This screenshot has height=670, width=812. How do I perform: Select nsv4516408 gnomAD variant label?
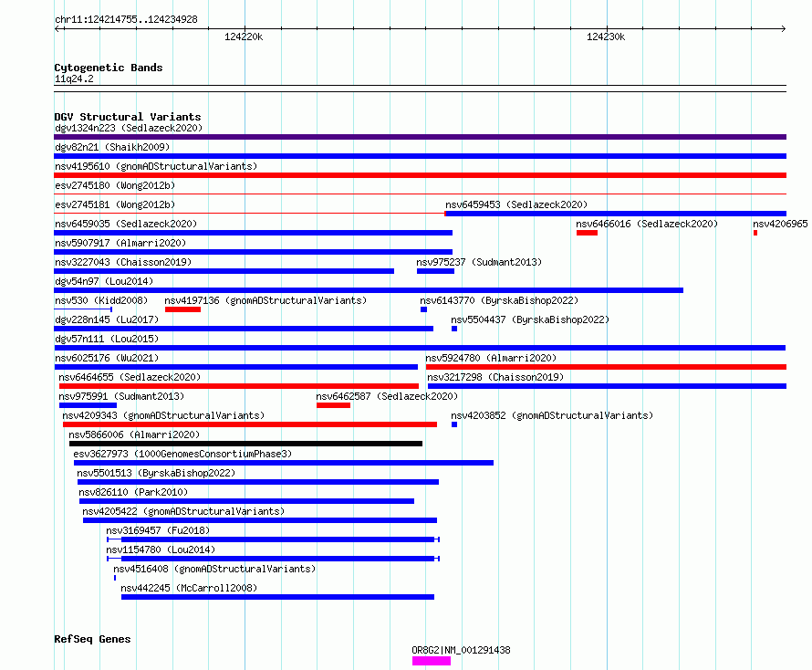(x=214, y=569)
